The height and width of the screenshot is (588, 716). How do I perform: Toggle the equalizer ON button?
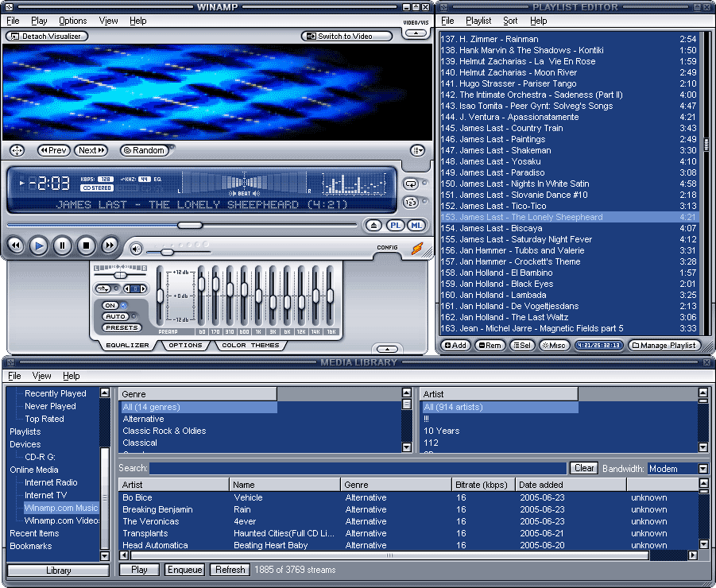click(x=110, y=305)
